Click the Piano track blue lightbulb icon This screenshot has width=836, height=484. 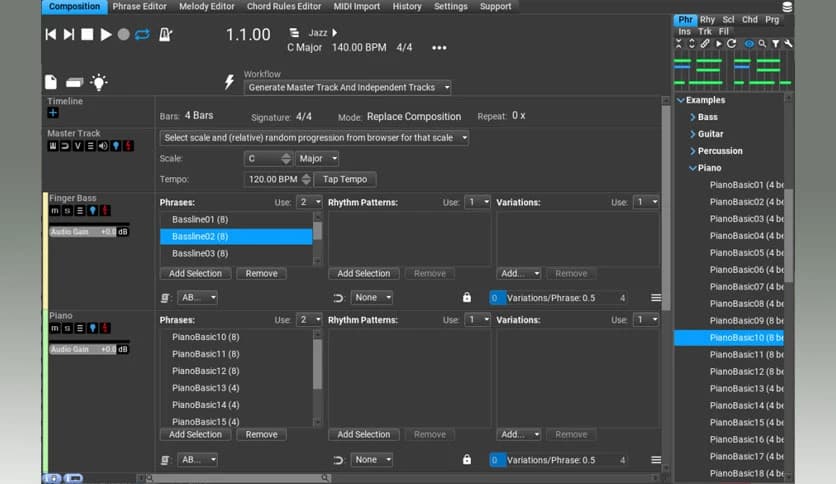(93, 328)
